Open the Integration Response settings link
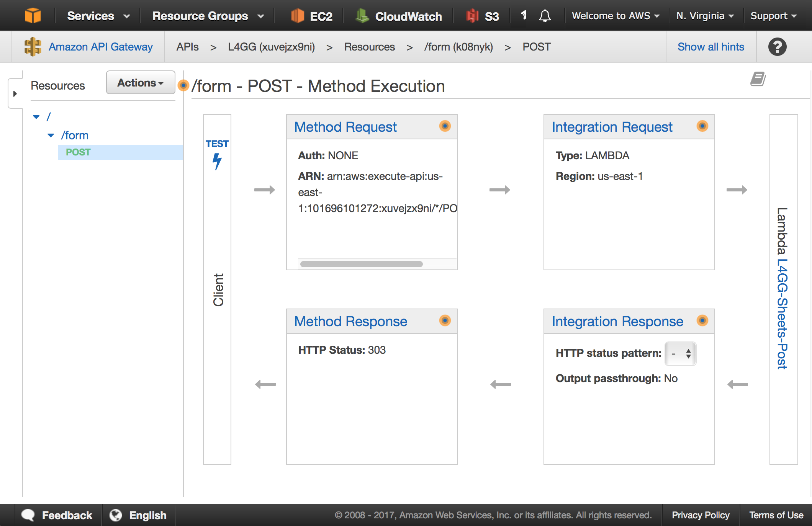 click(617, 321)
